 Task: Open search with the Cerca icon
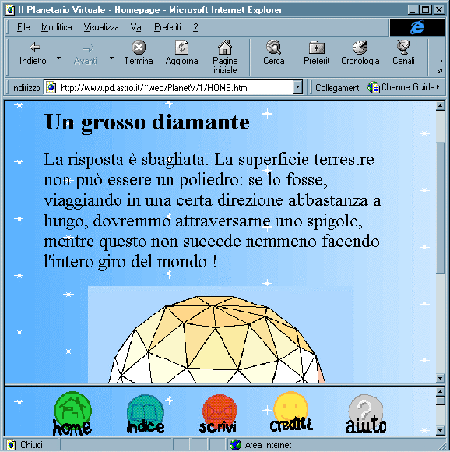coord(274,47)
